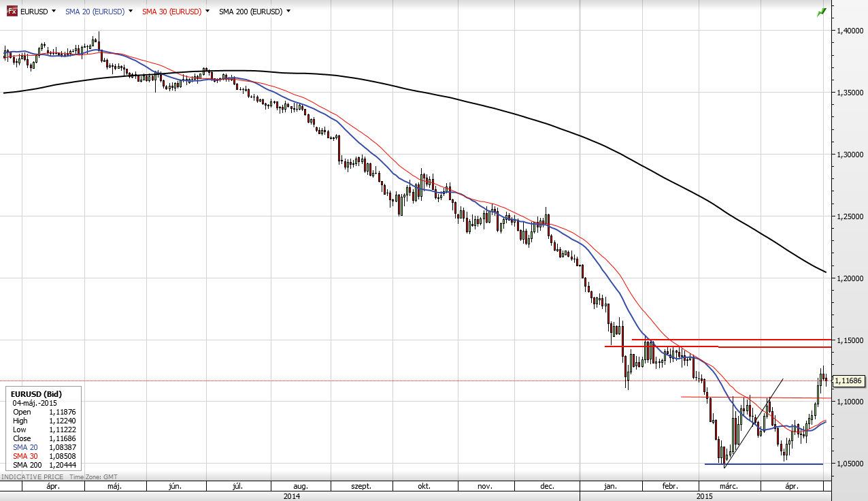Viewport: 868px width, 501px height.
Task: Click the green arrow icon at top right
Action: pyautogui.click(x=822, y=12)
